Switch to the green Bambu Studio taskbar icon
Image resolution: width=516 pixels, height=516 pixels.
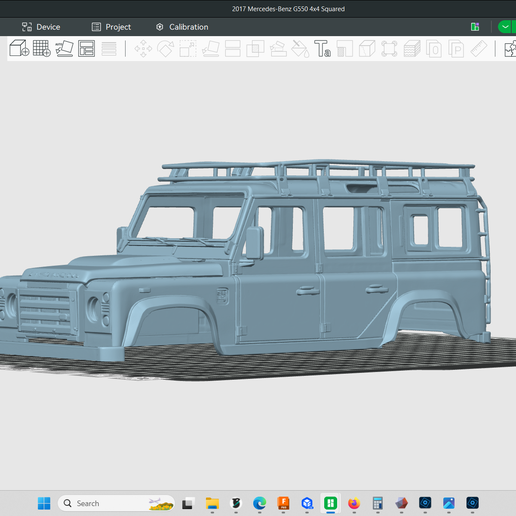click(x=331, y=503)
